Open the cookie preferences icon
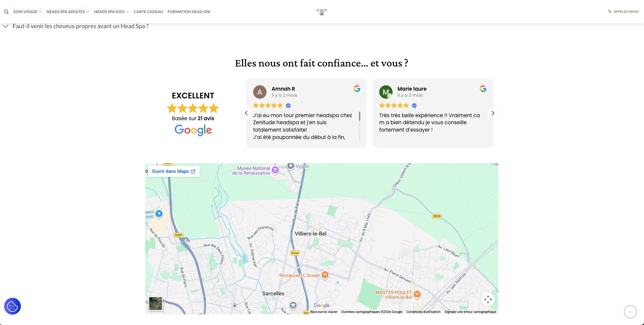644x325 pixels. tap(12, 306)
